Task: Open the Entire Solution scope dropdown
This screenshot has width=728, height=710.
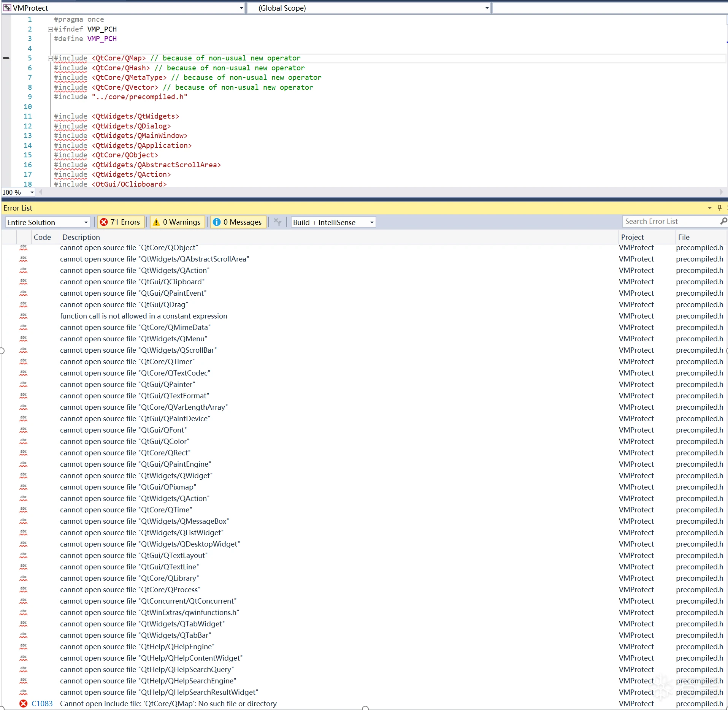Action: (x=48, y=222)
